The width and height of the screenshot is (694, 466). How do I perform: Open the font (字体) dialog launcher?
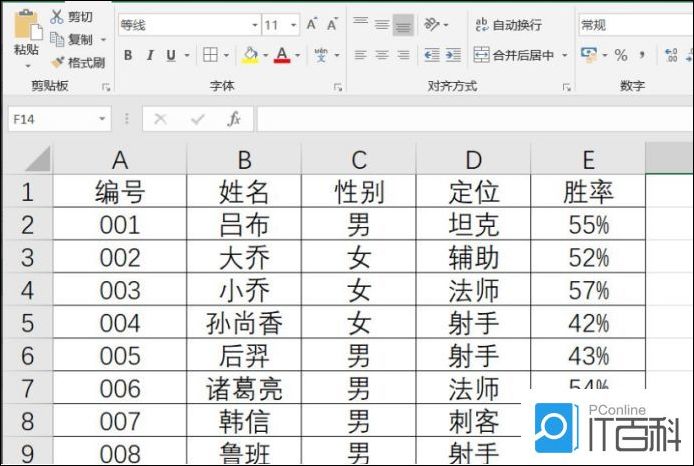338,87
